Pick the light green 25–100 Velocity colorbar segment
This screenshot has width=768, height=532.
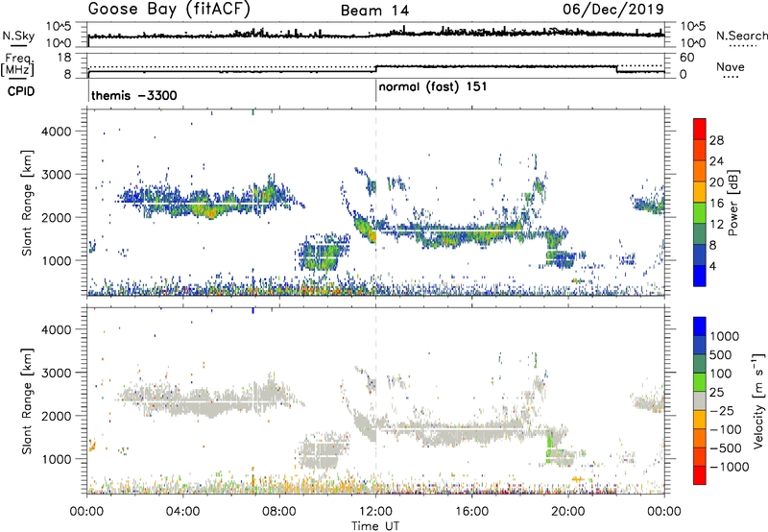[700, 382]
